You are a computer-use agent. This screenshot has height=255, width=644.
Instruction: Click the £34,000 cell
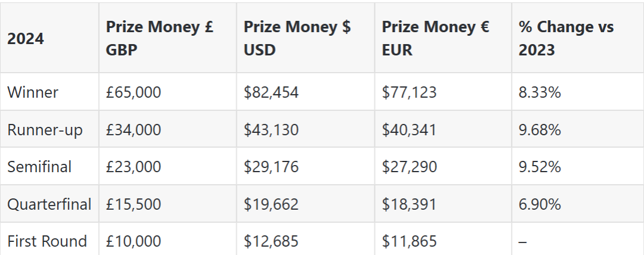coord(134,129)
